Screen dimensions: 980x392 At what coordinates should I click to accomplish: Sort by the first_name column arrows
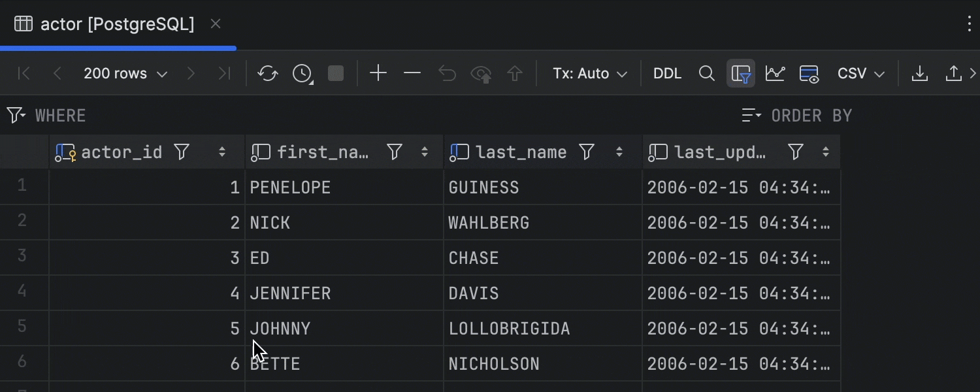425,152
